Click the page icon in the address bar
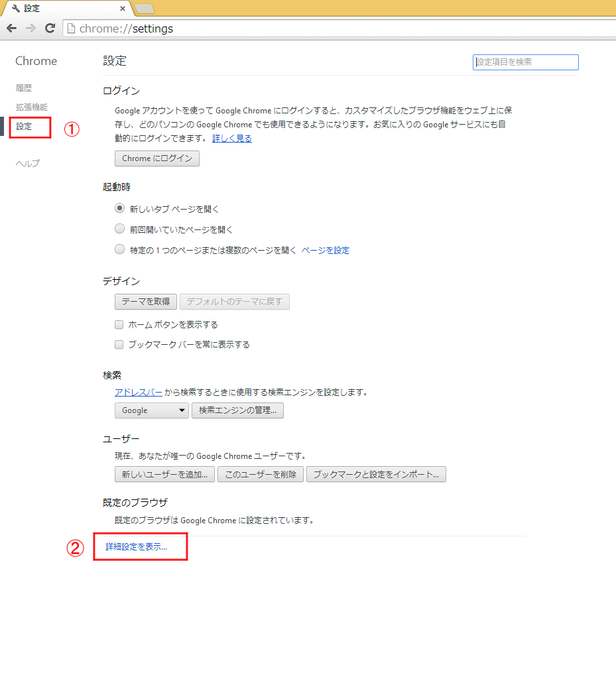 [x=71, y=29]
